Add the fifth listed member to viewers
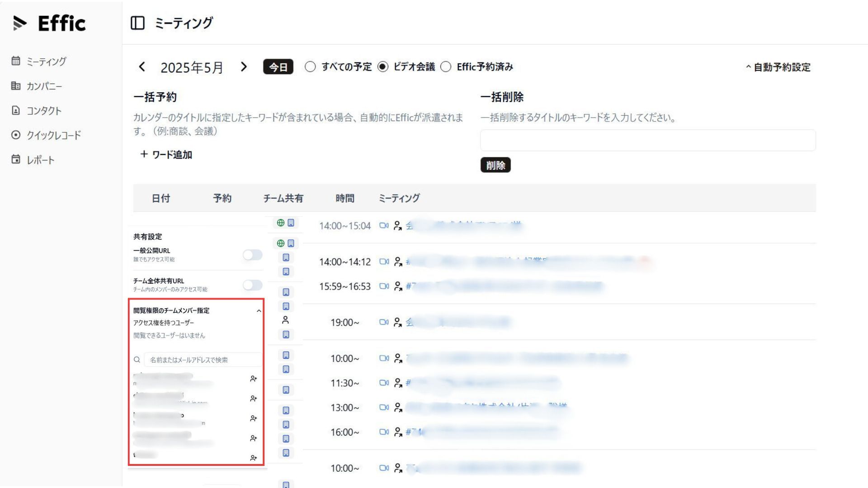The image size is (868, 488). [x=254, y=458]
